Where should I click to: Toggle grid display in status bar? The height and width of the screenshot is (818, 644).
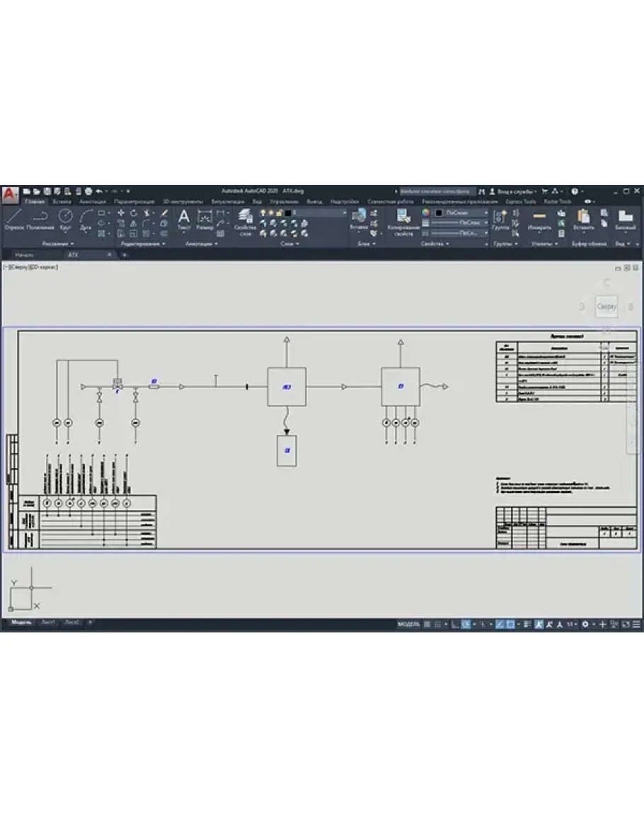[x=427, y=624]
